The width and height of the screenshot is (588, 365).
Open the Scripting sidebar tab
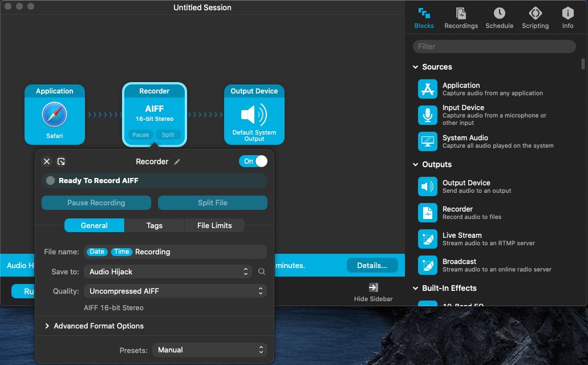[x=535, y=18]
